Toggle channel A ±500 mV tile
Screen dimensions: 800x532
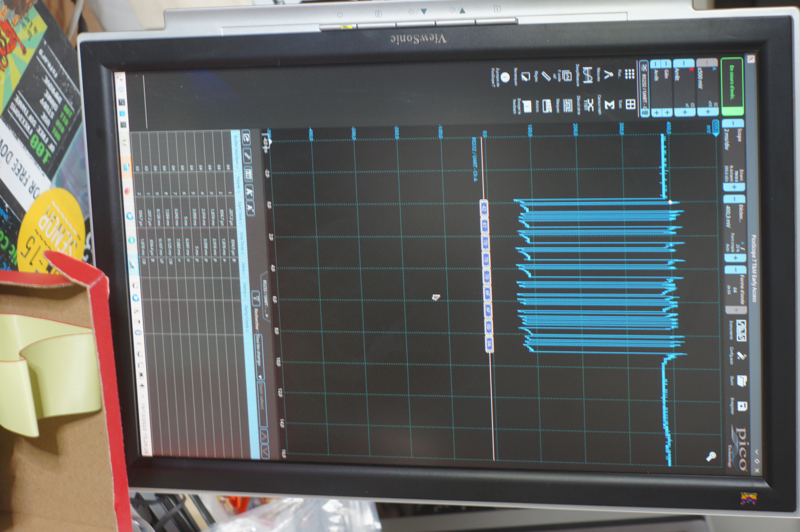pyautogui.click(x=708, y=87)
